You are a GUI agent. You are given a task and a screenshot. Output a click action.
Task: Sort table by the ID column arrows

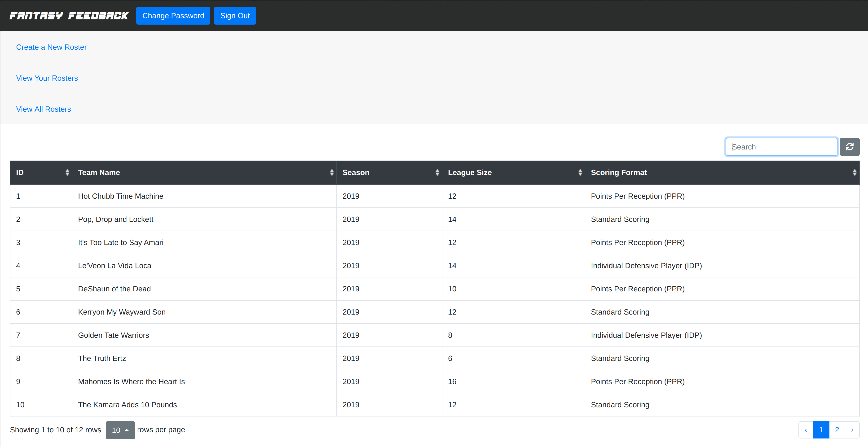[67, 172]
